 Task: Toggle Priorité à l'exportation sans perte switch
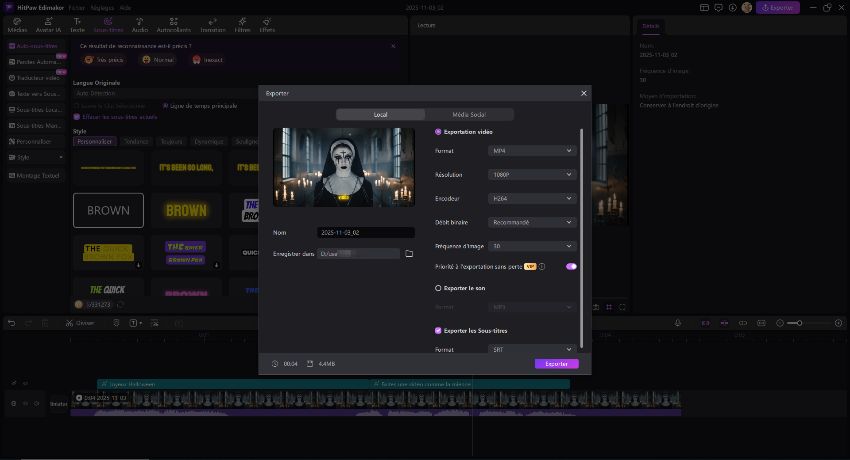point(571,267)
